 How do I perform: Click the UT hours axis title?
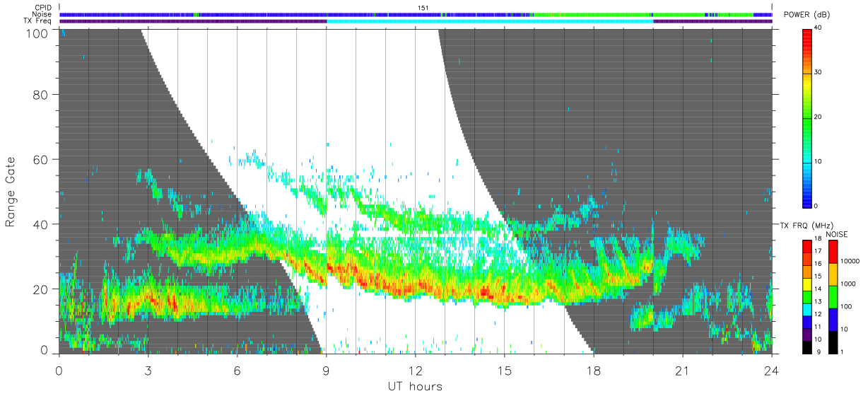coord(415,386)
